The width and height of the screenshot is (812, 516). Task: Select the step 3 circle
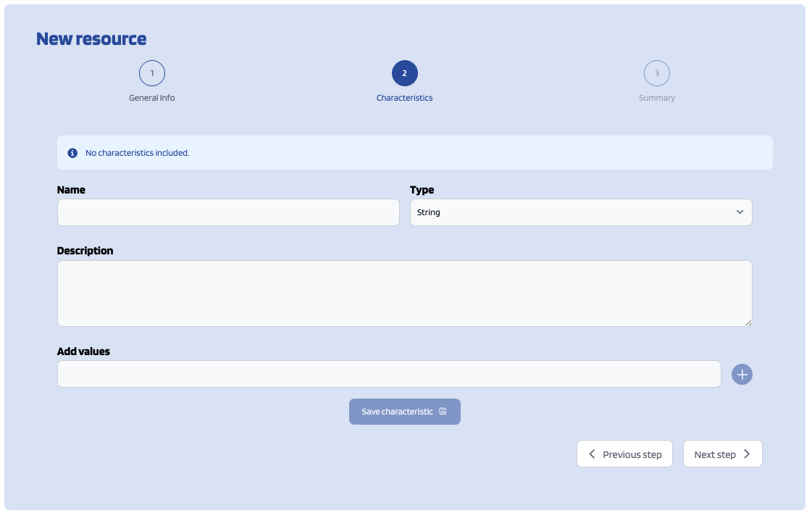coord(657,73)
